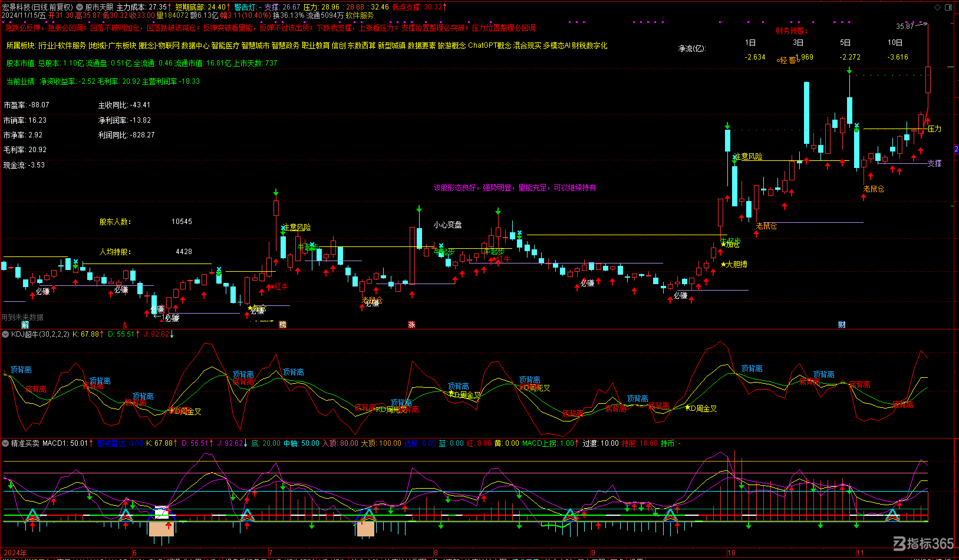Click the month 7 marker on time axis
The image size is (959, 560).
[x=271, y=553]
